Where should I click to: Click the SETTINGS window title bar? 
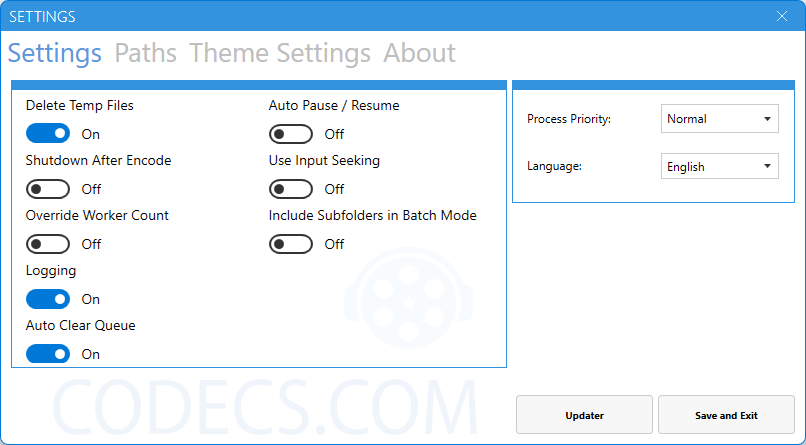[x=386, y=16]
